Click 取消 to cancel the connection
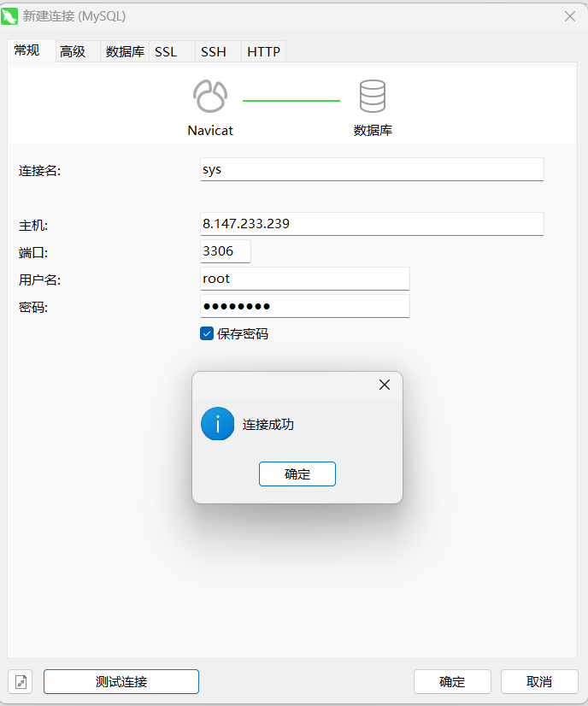The height and width of the screenshot is (706, 588). click(538, 681)
